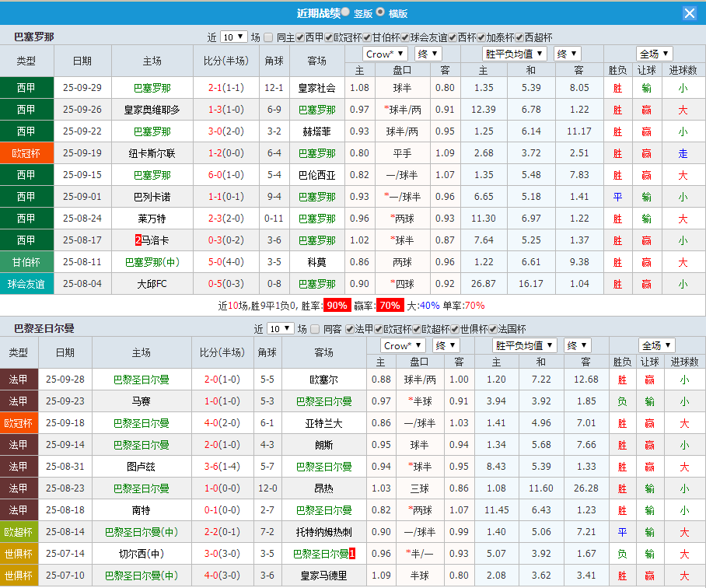Uncheck the 法国杯 checkbox
This screenshot has width=706, height=588.
point(491,331)
